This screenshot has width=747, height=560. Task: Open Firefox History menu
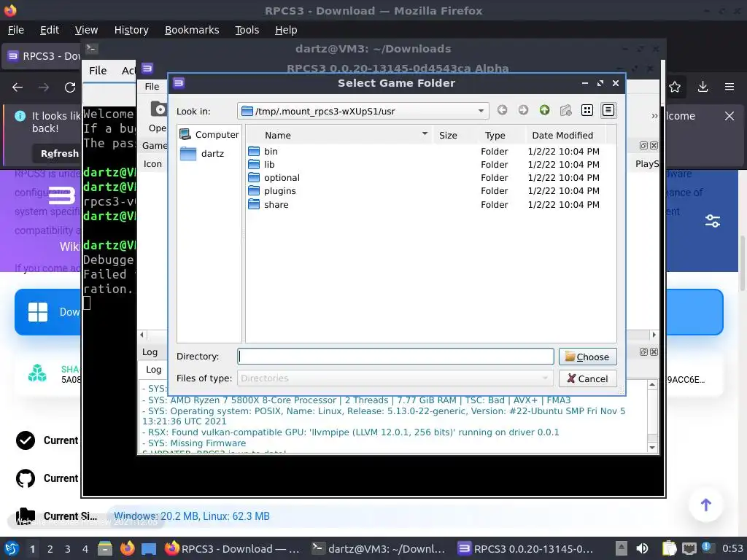tap(131, 30)
